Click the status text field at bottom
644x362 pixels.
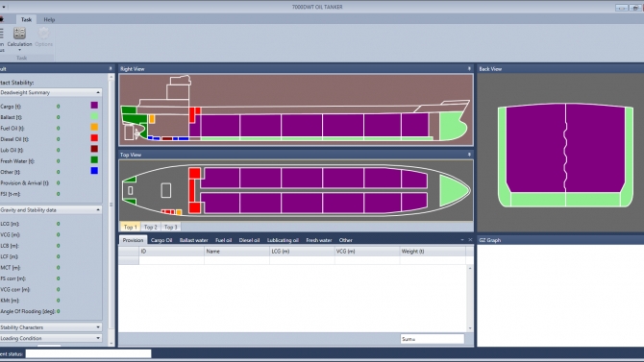(88, 353)
